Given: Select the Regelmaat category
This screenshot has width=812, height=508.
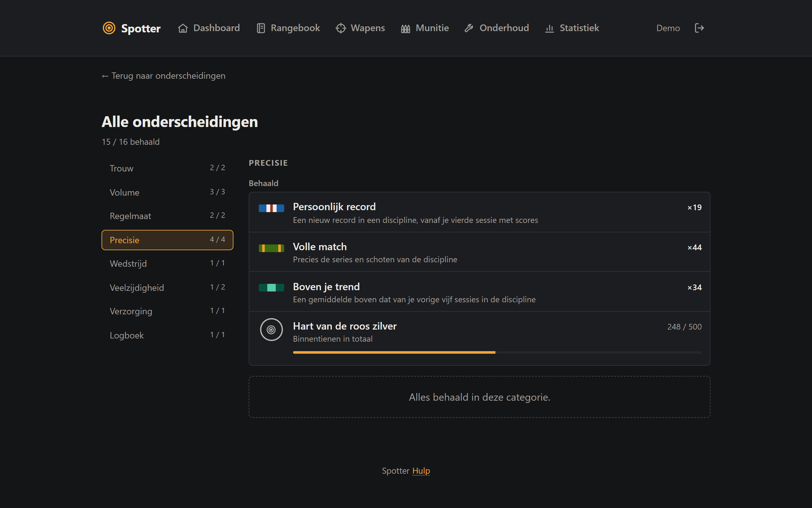Looking at the screenshot, I should pyautogui.click(x=167, y=216).
